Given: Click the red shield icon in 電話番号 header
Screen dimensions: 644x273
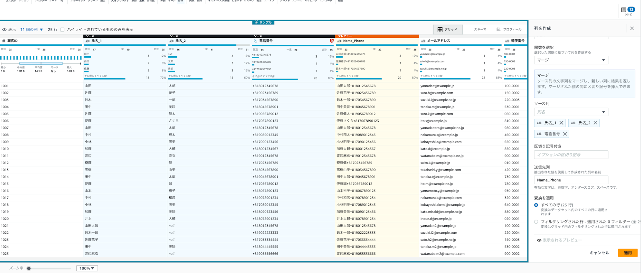Looking at the screenshot, I should (332, 41).
